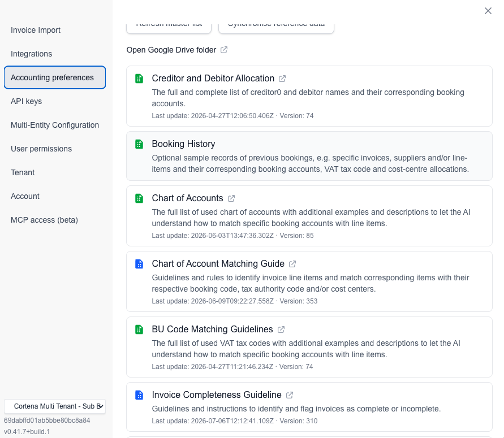
Task: Close the settings dialog with the X
Action: [x=488, y=11]
